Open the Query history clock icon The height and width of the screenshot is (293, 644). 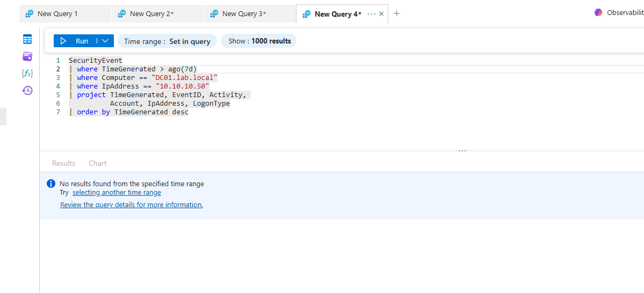point(27,91)
